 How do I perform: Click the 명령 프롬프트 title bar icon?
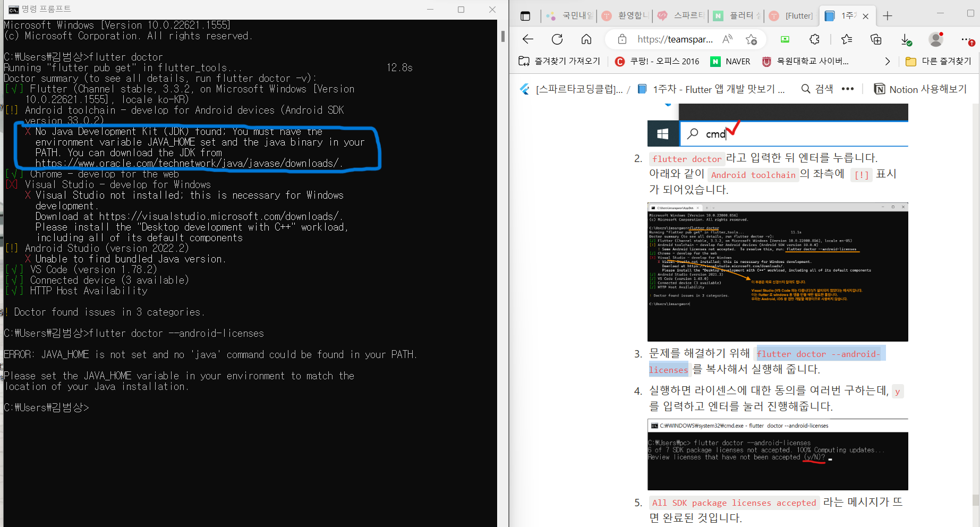pyautogui.click(x=14, y=10)
